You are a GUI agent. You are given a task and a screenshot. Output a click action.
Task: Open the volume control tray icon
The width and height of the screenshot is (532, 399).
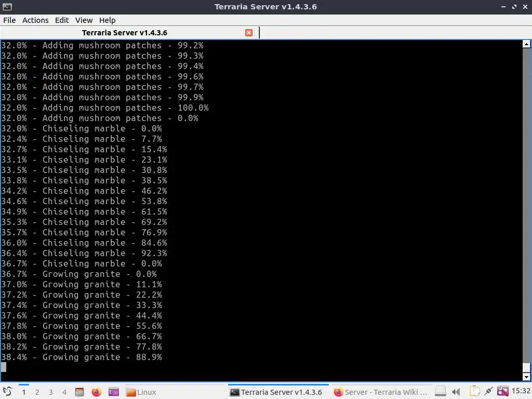(x=456, y=392)
